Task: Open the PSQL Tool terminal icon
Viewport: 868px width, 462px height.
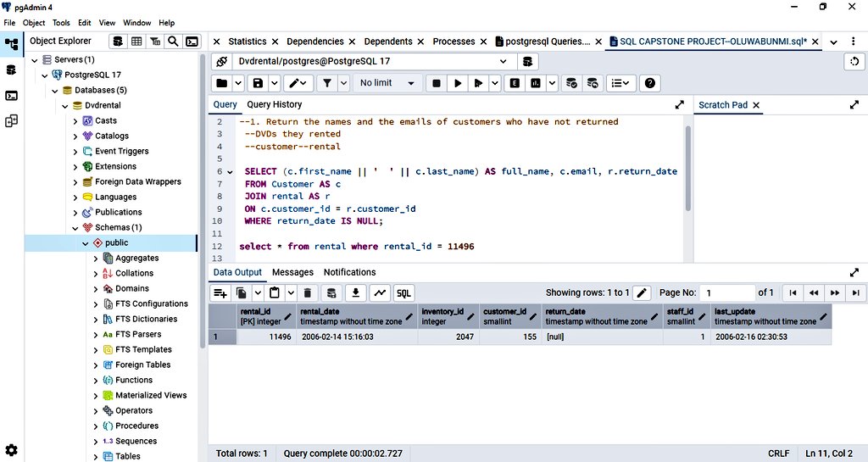Action: 192,41
